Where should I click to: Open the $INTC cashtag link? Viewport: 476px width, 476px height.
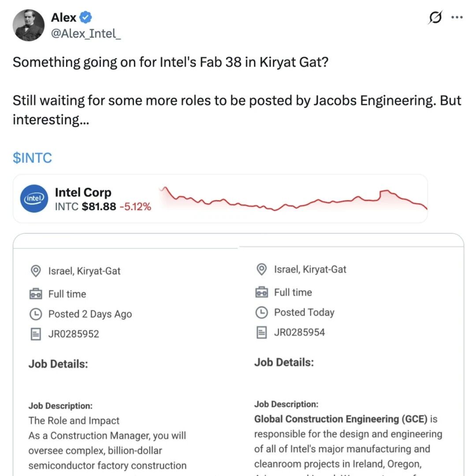click(32, 158)
